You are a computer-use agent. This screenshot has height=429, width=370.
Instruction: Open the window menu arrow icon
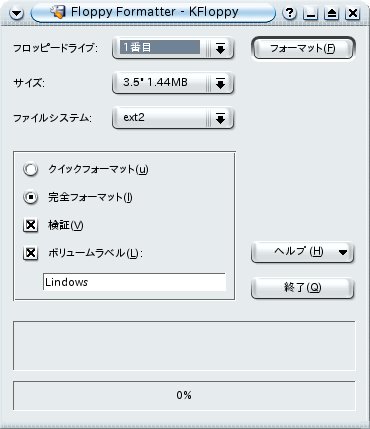click(x=17, y=13)
